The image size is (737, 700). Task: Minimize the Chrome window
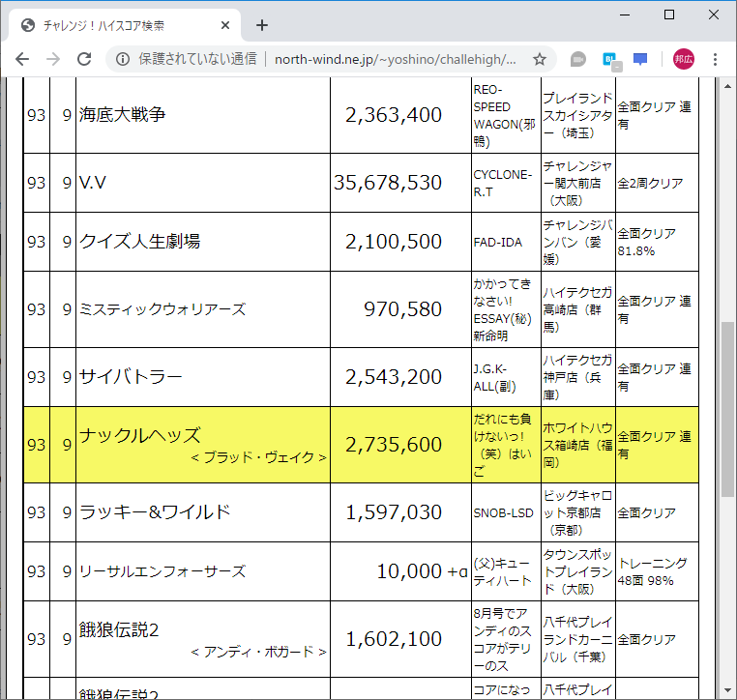coord(625,15)
